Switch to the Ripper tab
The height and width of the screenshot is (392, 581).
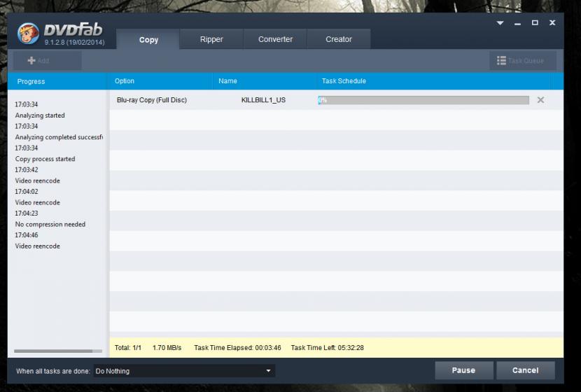coord(211,39)
